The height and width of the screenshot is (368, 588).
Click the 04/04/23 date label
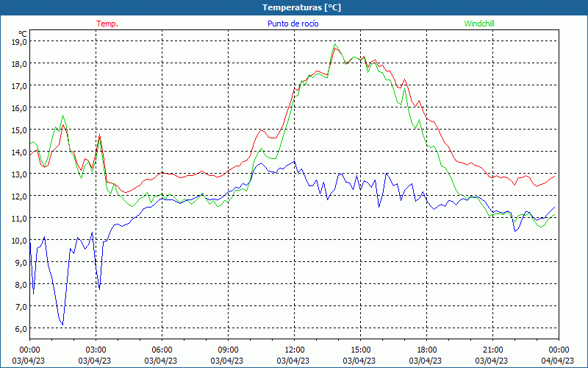coord(558,361)
